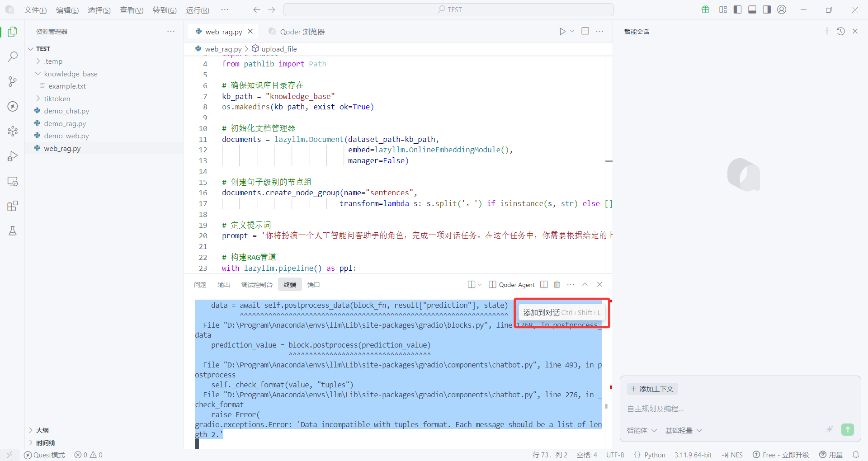Image resolution: width=868 pixels, height=461 pixels.
Task: Close the terminal panel
Action: 599,284
